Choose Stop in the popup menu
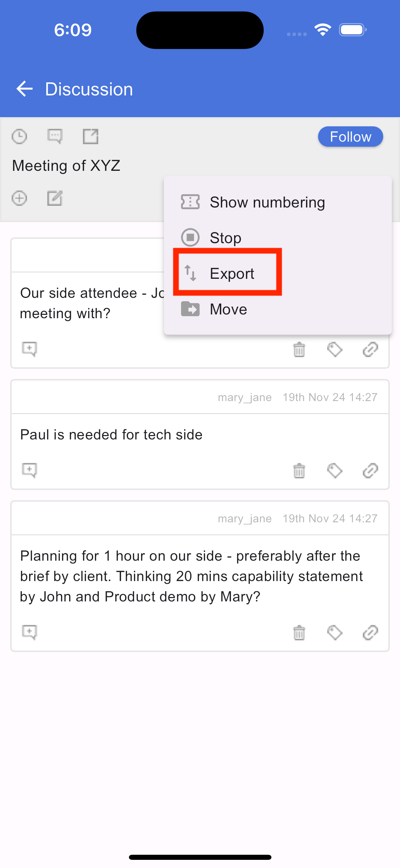 click(x=278, y=238)
